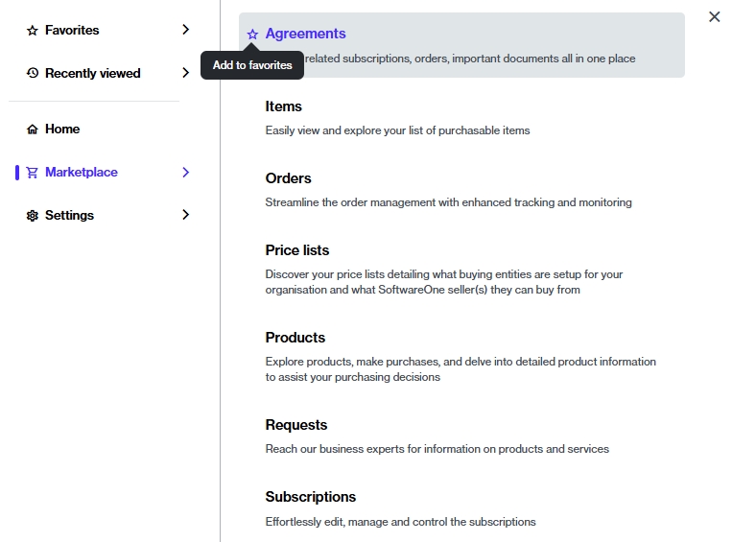The width and height of the screenshot is (756, 542).
Task: Open Subscriptions in Marketplace menu
Action: click(x=310, y=497)
